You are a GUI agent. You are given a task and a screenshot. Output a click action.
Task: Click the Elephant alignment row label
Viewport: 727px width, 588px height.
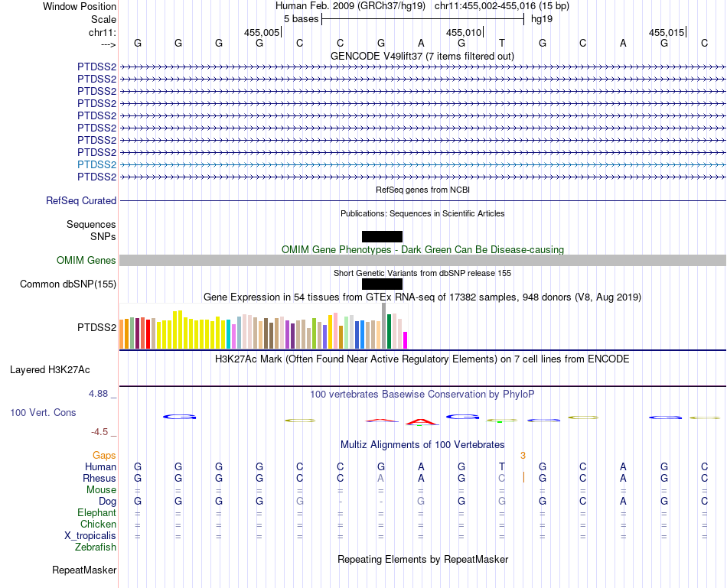click(96, 512)
